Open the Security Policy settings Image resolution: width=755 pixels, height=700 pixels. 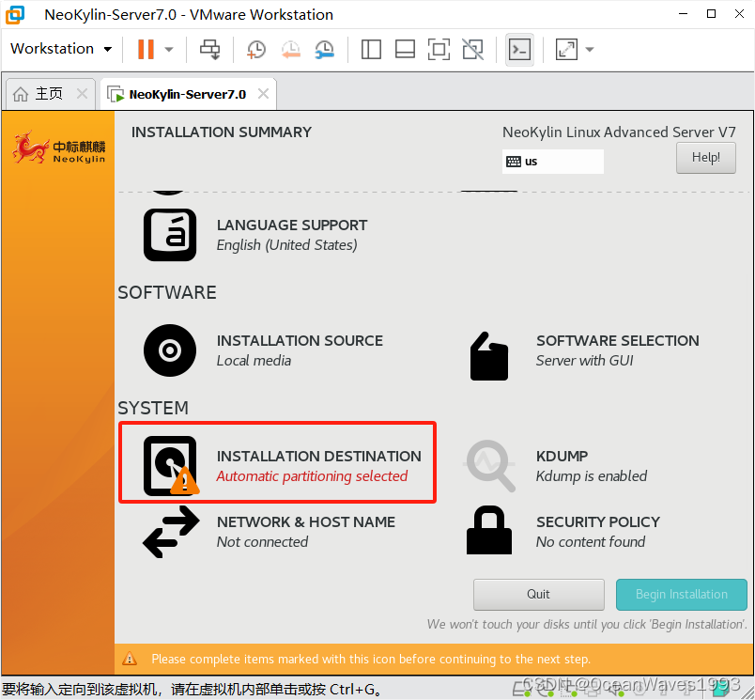pyautogui.click(x=562, y=531)
